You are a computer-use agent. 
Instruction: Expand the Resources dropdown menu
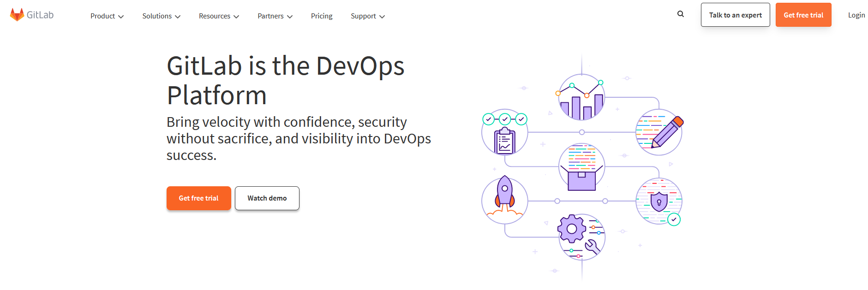pos(219,16)
